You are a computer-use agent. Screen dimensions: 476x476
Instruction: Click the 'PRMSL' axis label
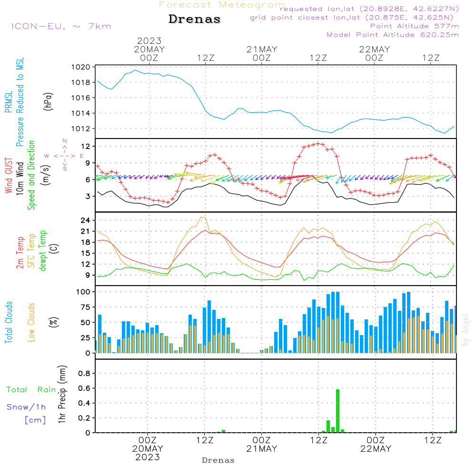tap(9, 101)
